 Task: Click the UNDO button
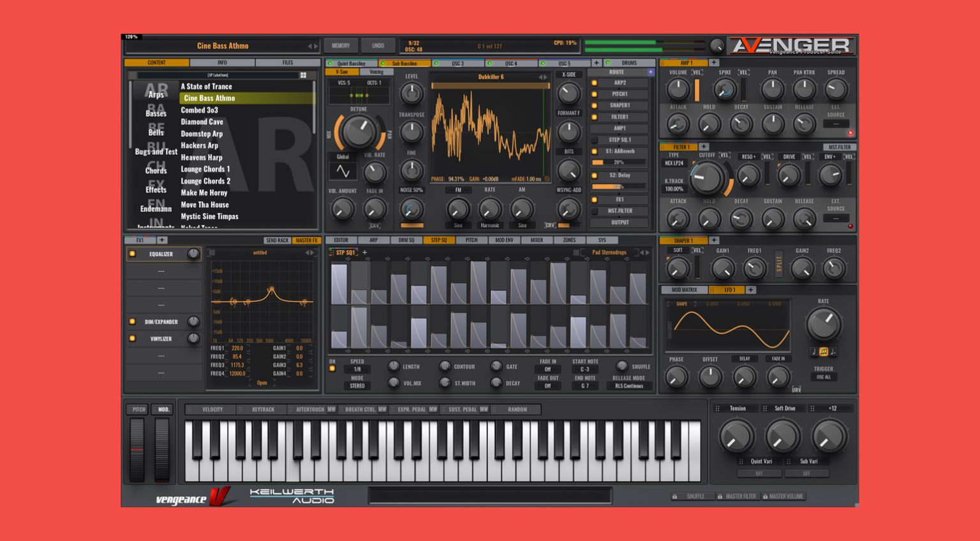pos(378,45)
